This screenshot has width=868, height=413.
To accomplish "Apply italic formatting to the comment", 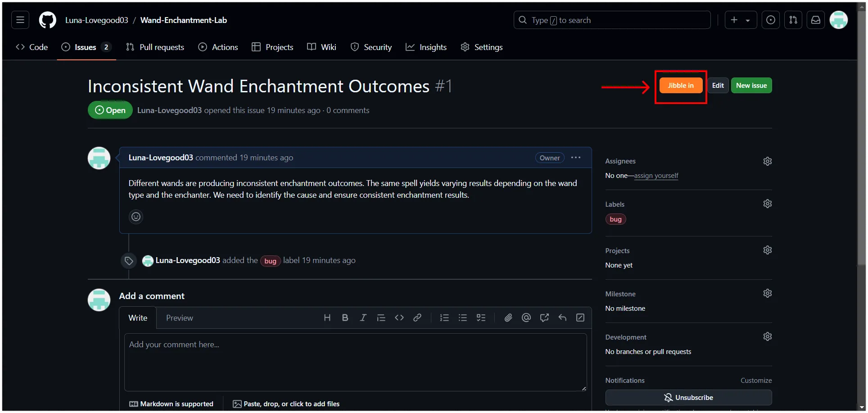I will point(363,318).
